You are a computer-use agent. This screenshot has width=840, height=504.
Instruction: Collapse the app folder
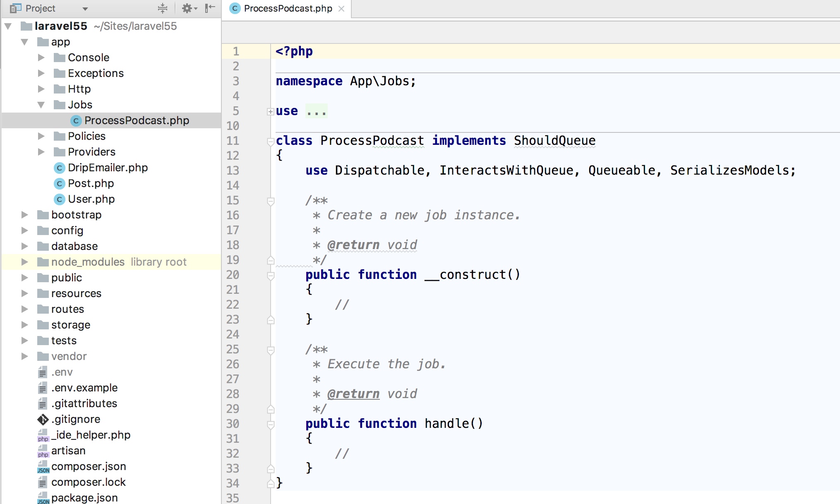24,42
